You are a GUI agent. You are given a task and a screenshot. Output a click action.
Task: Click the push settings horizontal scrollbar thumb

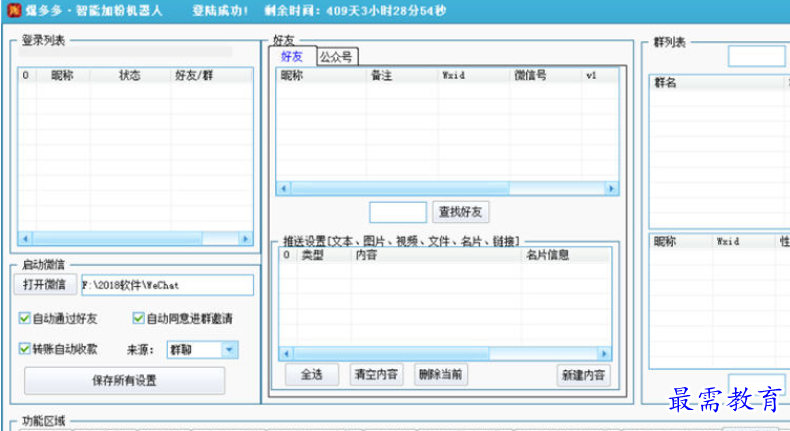point(391,353)
